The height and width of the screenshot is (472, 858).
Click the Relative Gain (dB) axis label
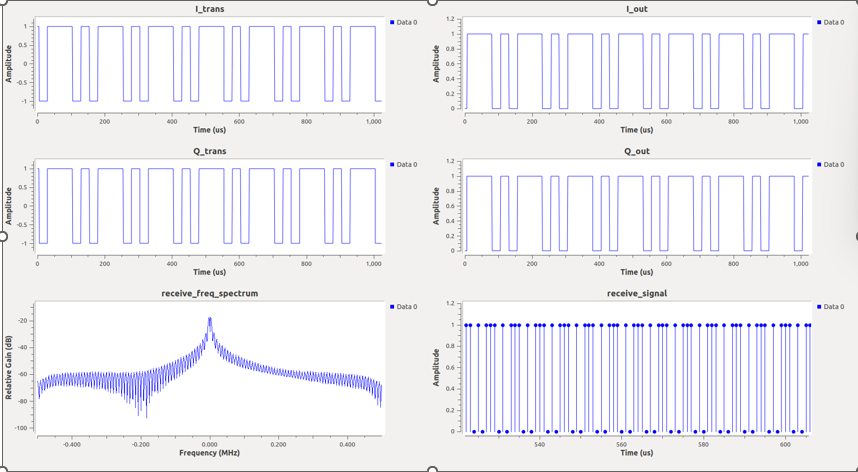pos(9,367)
